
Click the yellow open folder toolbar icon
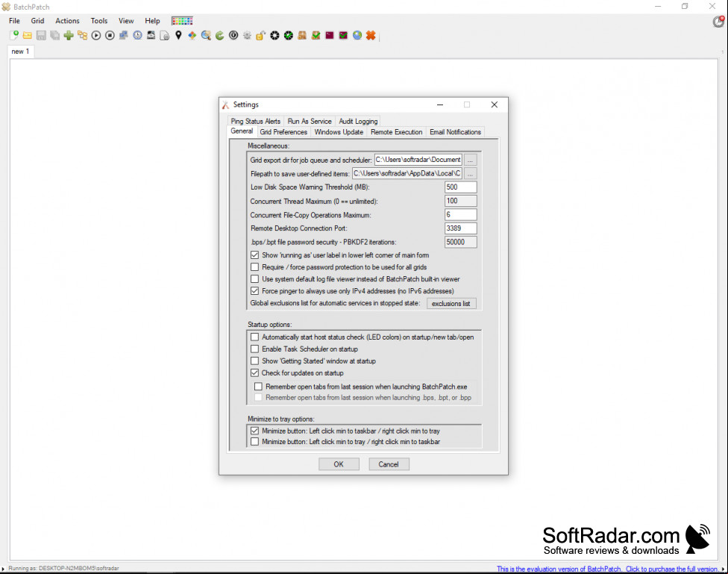[28, 35]
